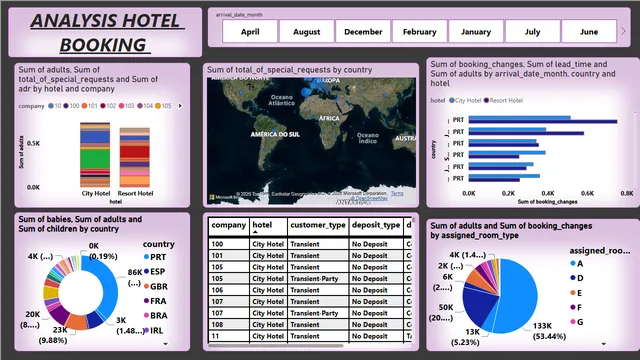The image size is (640, 360).
Task: Click company cell 101 in table
Action: coord(229,256)
